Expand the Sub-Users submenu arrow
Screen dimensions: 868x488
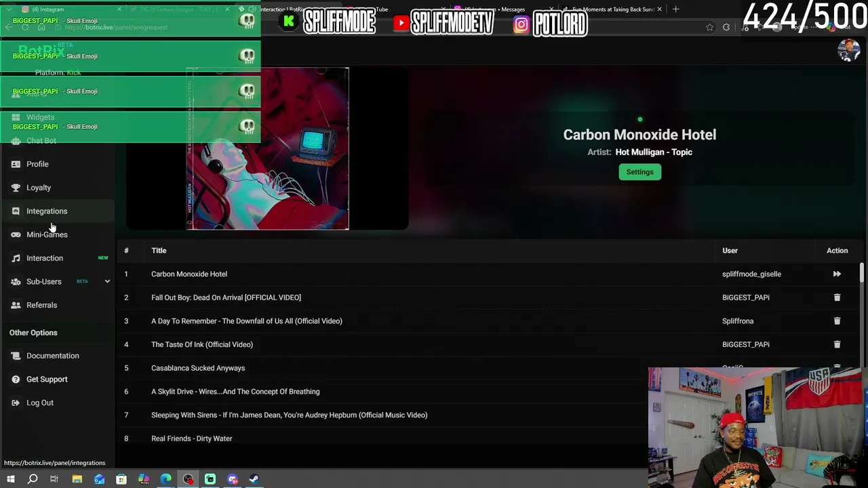107,281
